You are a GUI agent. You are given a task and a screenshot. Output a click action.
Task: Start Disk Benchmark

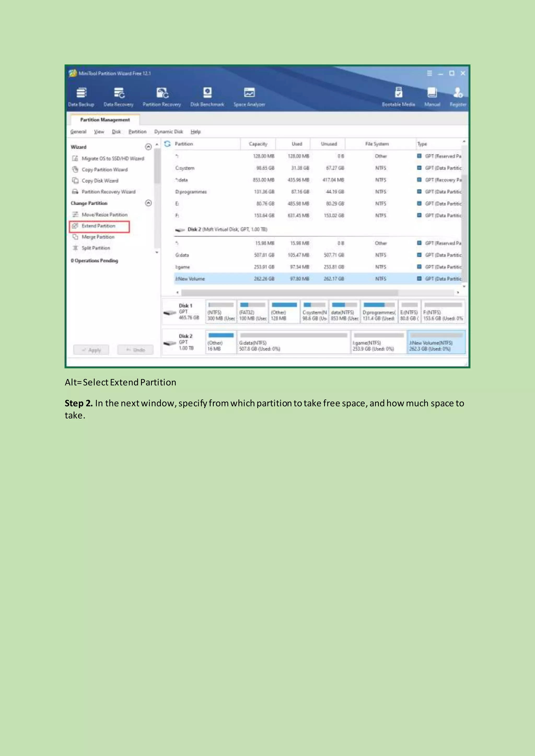(207, 97)
